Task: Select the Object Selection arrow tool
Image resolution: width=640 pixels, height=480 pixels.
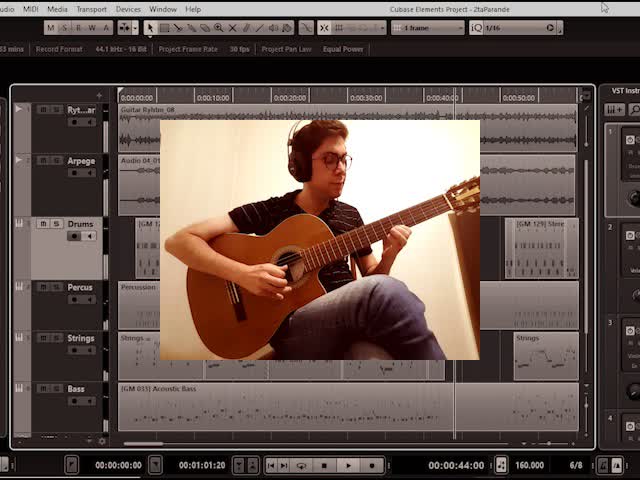Action: [x=150, y=28]
